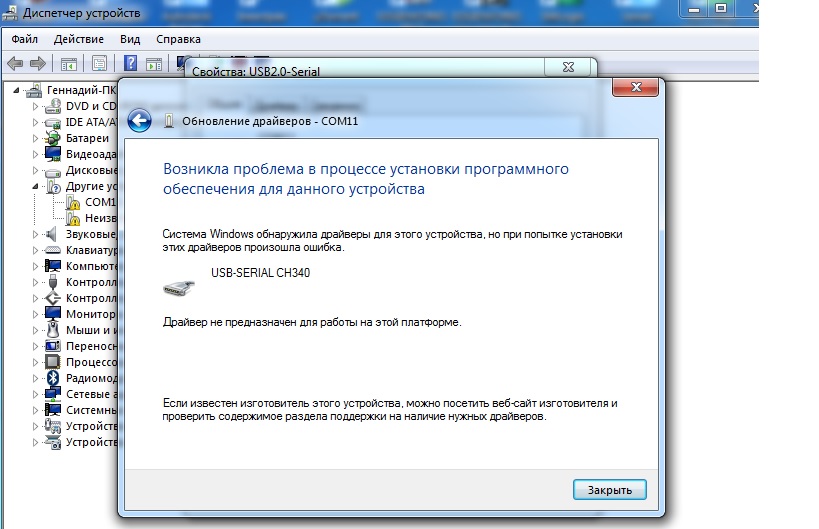Expand the Клавиатуры node arrow

35,251
